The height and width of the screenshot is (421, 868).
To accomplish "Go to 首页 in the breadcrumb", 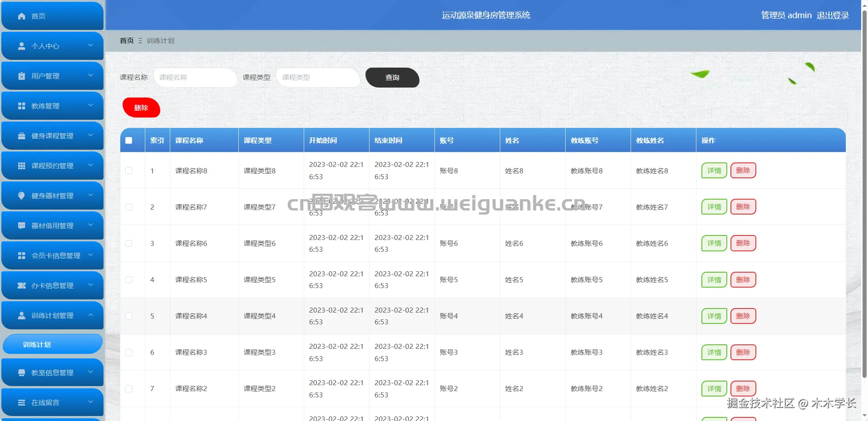I will pyautogui.click(x=127, y=41).
